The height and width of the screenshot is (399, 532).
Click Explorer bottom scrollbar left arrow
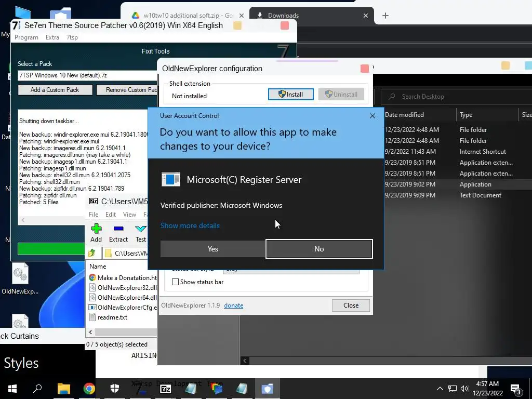(245, 361)
